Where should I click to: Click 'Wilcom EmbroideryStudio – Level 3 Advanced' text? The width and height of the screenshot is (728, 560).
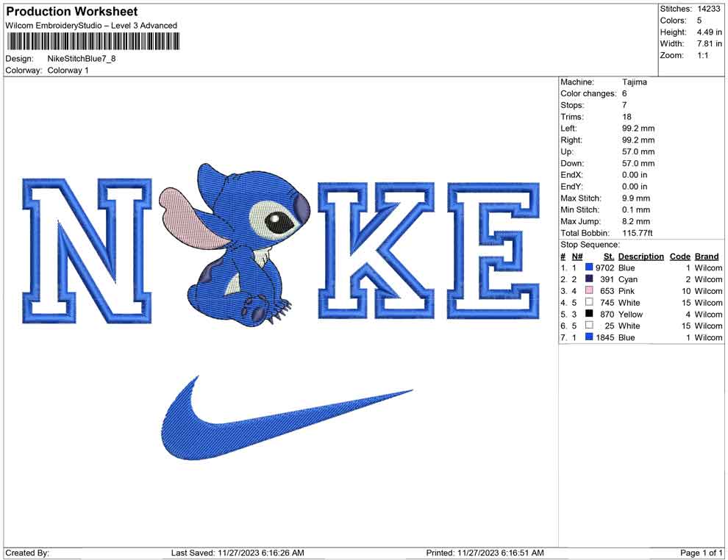coord(91,26)
